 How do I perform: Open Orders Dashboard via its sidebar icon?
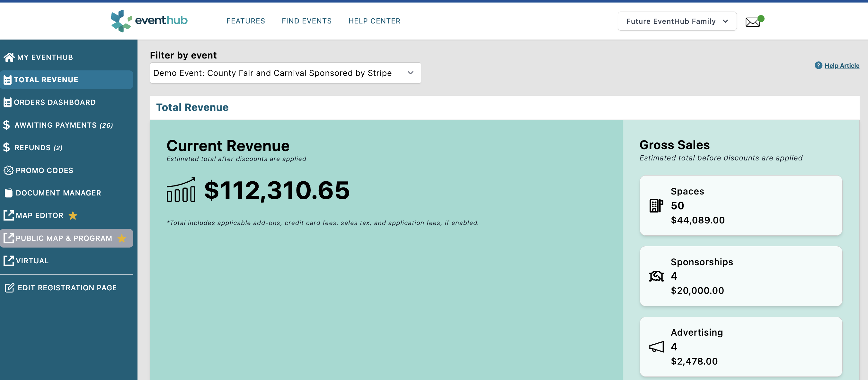(7, 102)
